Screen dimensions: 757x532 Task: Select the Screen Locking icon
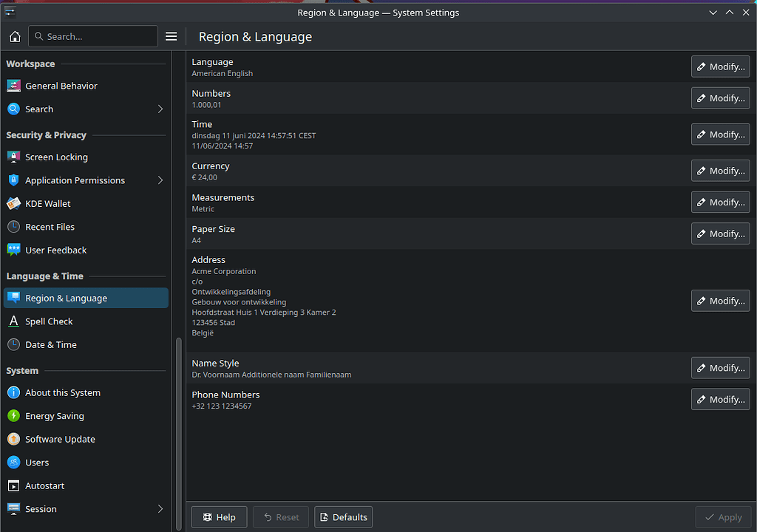pos(13,157)
